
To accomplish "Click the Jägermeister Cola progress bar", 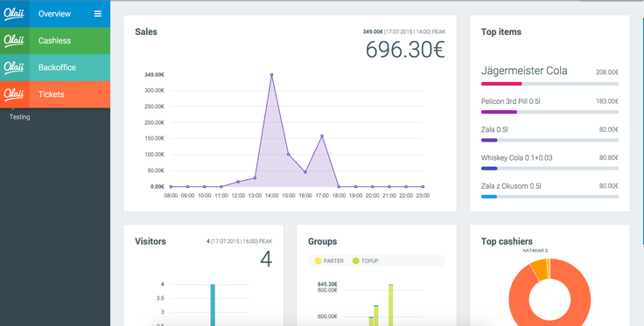I will click(x=549, y=84).
